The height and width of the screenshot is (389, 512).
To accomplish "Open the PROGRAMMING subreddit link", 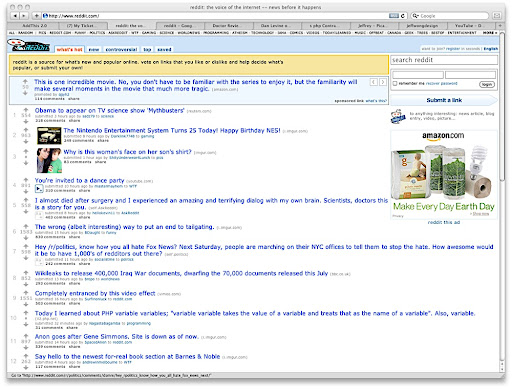I will [x=216, y=33].
